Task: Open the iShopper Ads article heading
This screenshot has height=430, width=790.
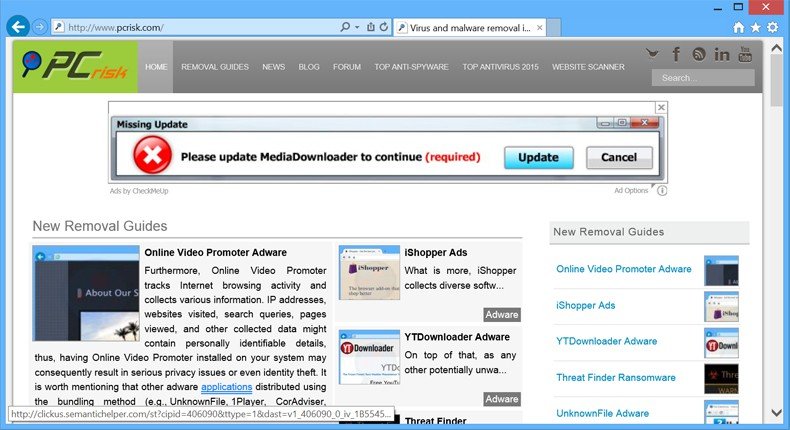Action: point(436,252)
